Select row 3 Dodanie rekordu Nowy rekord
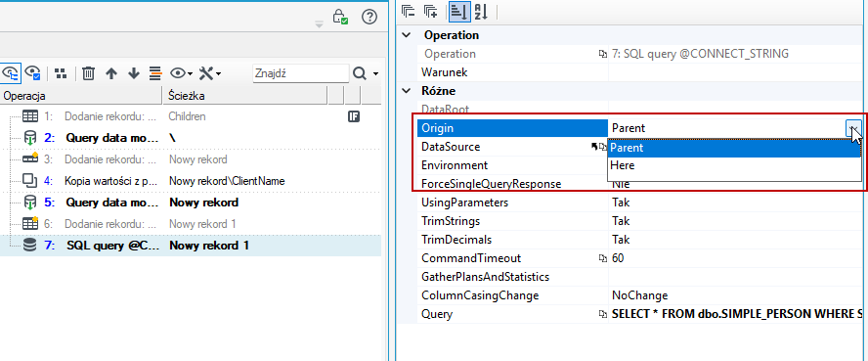Screen dimensions: 868x361 pos(191,159)
